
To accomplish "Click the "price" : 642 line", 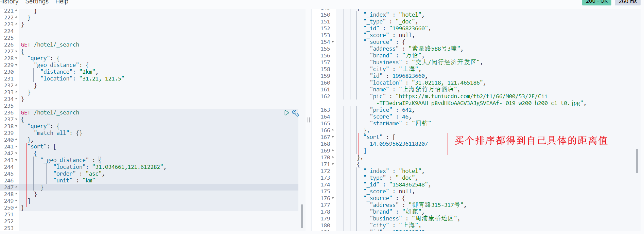I will 392,110.
